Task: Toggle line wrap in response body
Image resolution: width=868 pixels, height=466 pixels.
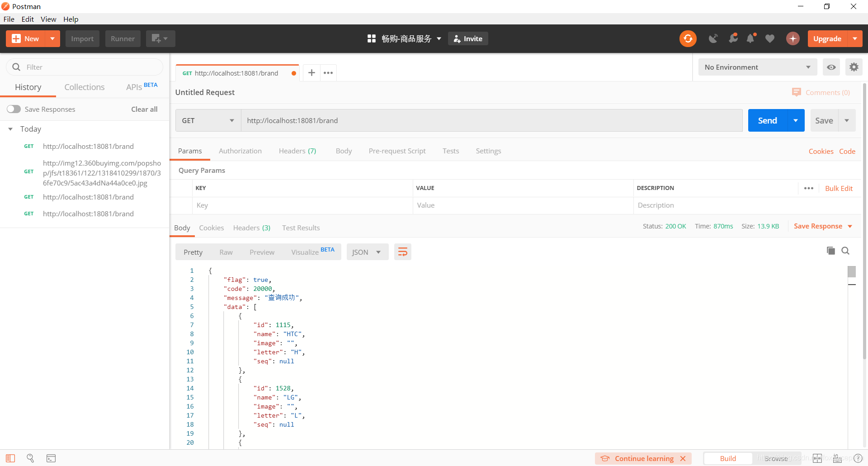Action: (402, 252)
